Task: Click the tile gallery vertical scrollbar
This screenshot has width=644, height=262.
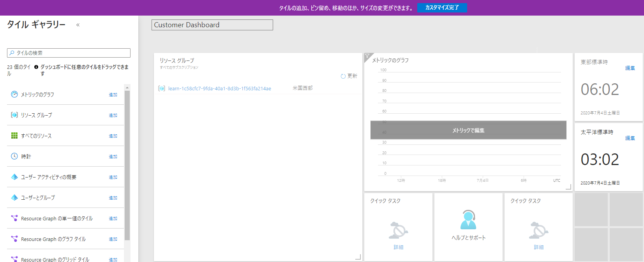Action: click(127, 164)
